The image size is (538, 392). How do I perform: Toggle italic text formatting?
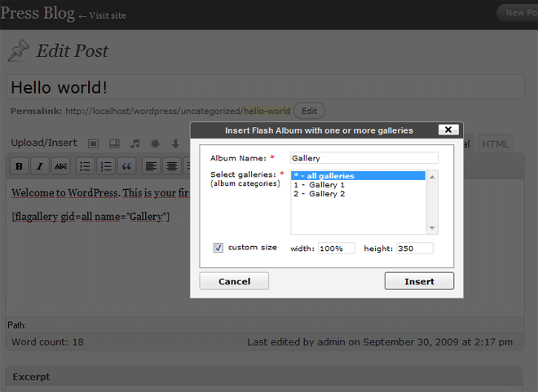[x=39, y=166]
